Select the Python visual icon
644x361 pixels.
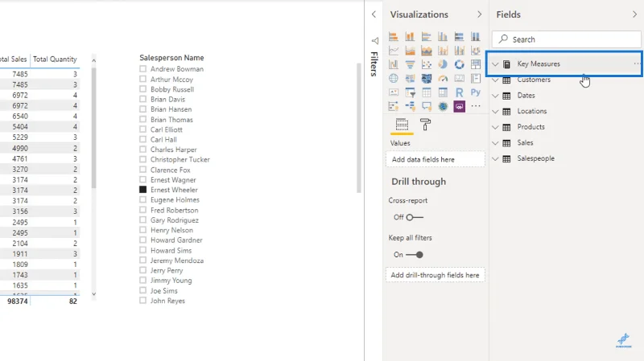[476, 92]
